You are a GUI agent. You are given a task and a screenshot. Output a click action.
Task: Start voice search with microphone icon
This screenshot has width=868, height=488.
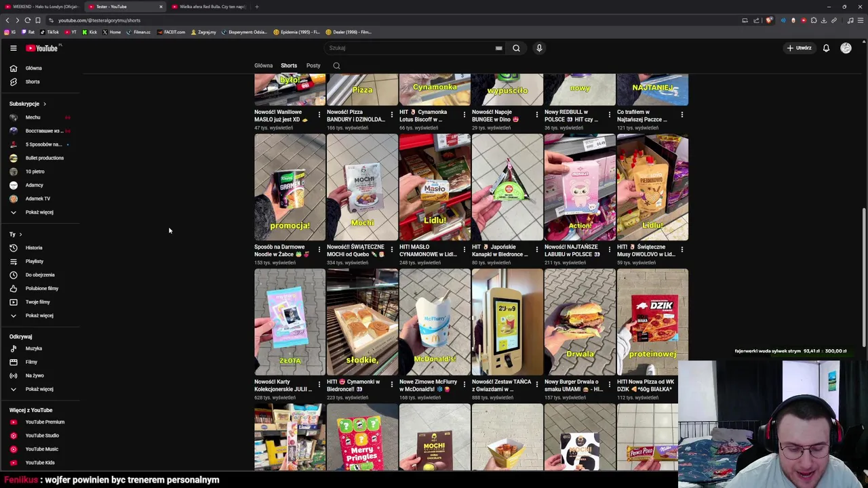[539, 48]
